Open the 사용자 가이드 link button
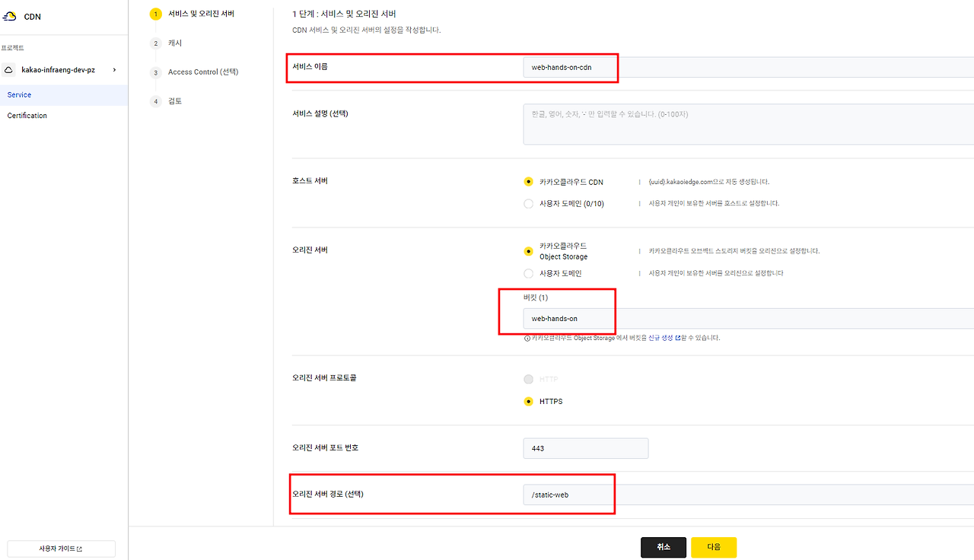The height and width of the screenshot is (560, 974). (61, 549)
